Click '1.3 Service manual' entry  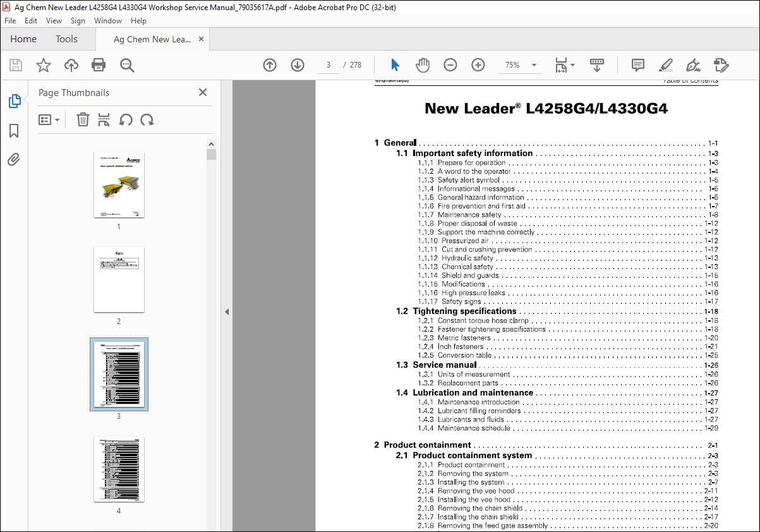pos(436,365)
